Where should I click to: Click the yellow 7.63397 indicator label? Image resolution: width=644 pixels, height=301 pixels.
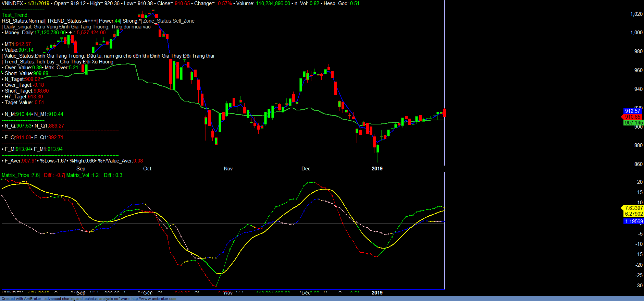[x=633, y=208]
